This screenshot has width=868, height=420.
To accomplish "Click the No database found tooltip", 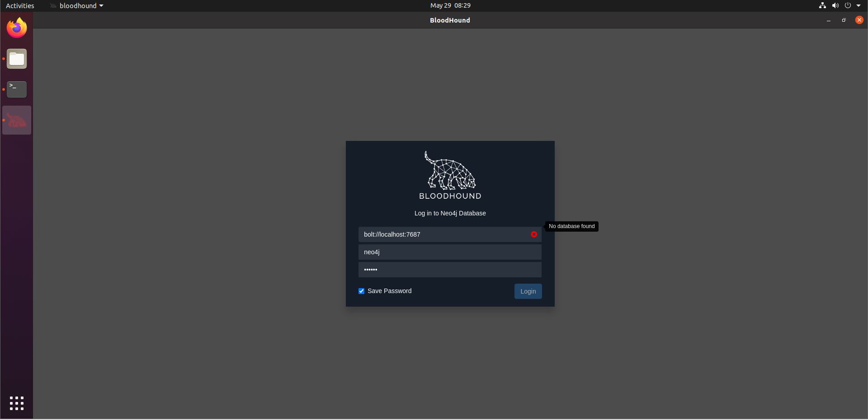I will tap(571, 226).
